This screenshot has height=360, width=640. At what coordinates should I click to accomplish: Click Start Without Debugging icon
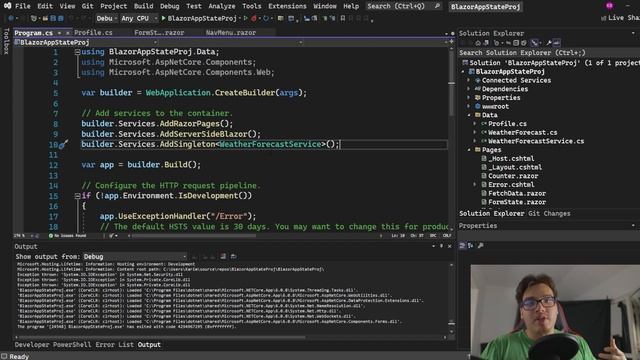tap(245, 18)
